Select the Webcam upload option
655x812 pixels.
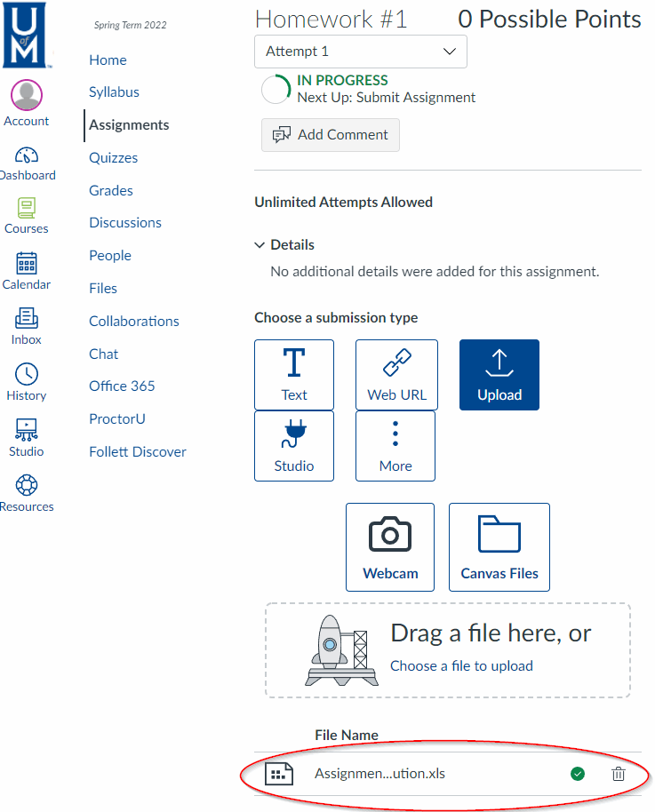[x=390, y=547]
